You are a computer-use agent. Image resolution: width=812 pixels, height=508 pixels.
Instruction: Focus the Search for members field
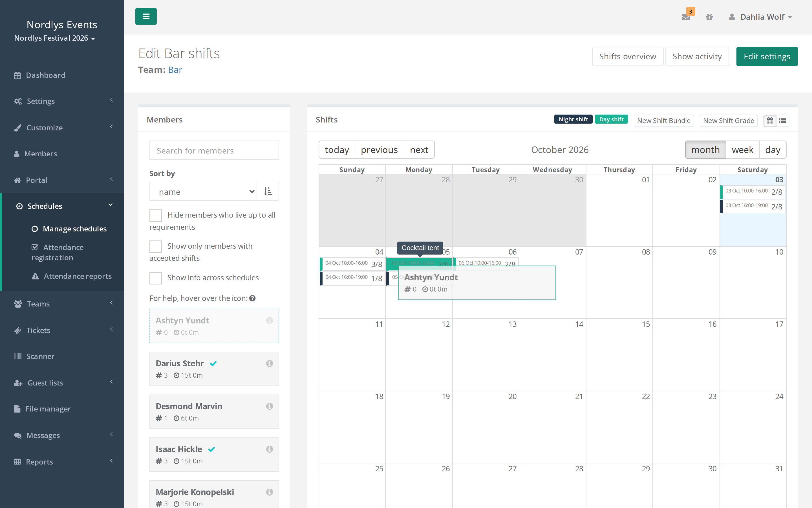coord(214,150)
